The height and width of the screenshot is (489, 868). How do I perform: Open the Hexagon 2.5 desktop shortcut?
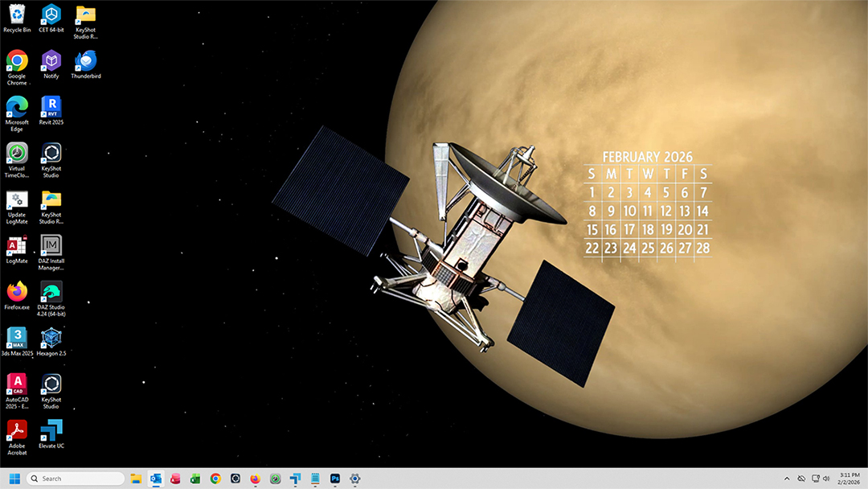pos(51,338)
